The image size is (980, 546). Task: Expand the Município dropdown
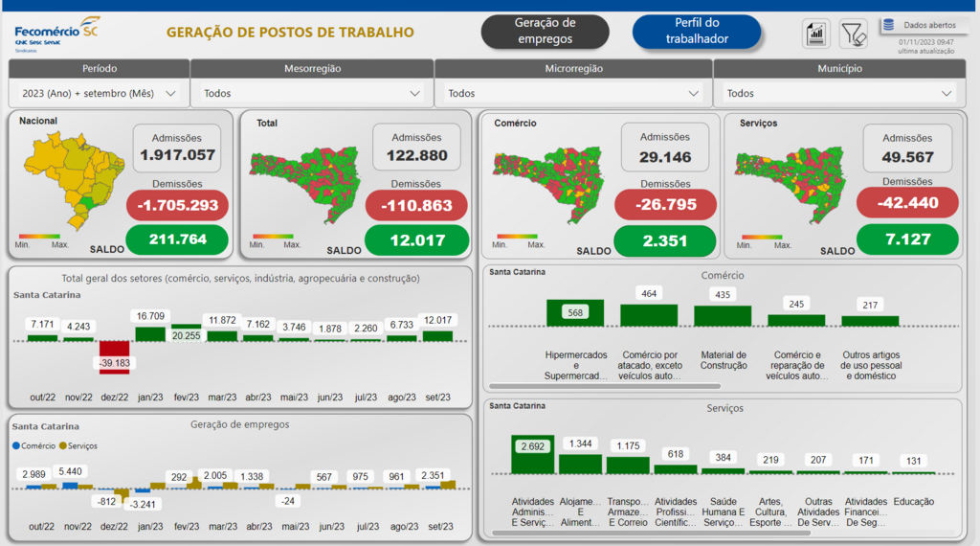pos(835,93)
